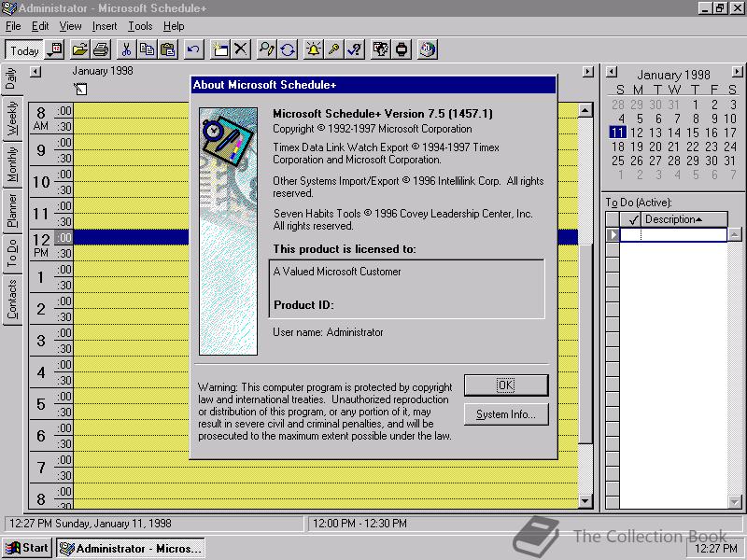Image resolution: width=747 pixels, height=560 pixels.
Task: Click the checkmark completed column header
Action: click(x=633, y=219)
